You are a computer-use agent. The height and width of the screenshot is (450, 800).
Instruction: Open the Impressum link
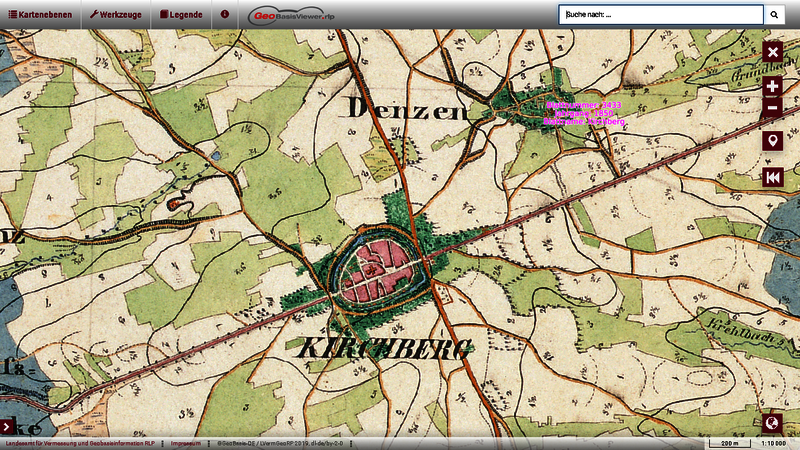point(186,443)
